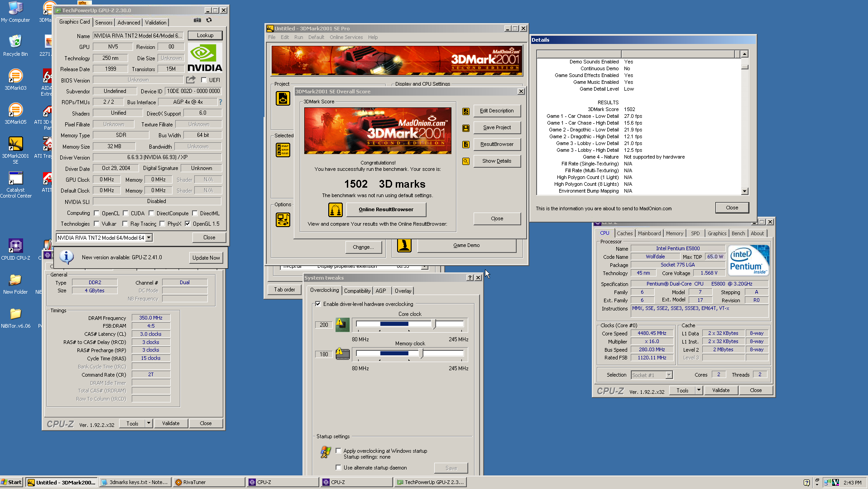The width and height of the screenshot is (868, 489).
Task: Open Online Services menu in 3DMark2001
Action: pyautogui.click(x=346, y=38)
